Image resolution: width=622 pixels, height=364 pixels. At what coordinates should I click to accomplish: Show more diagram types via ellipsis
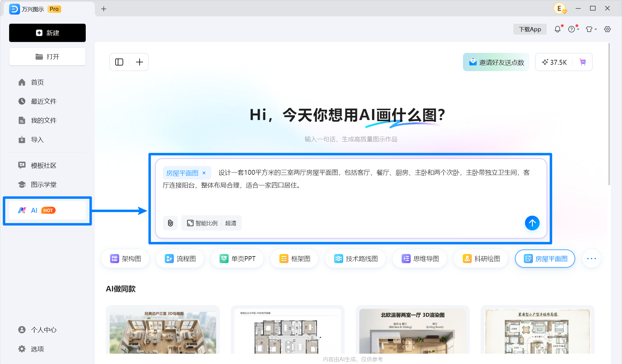(x=591, y=259)
